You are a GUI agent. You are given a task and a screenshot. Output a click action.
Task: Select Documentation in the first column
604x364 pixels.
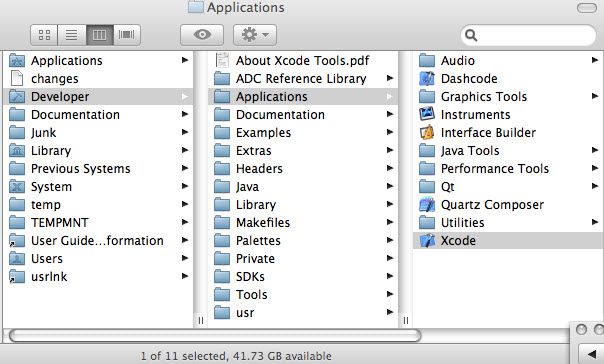click(x=98, y=114)
